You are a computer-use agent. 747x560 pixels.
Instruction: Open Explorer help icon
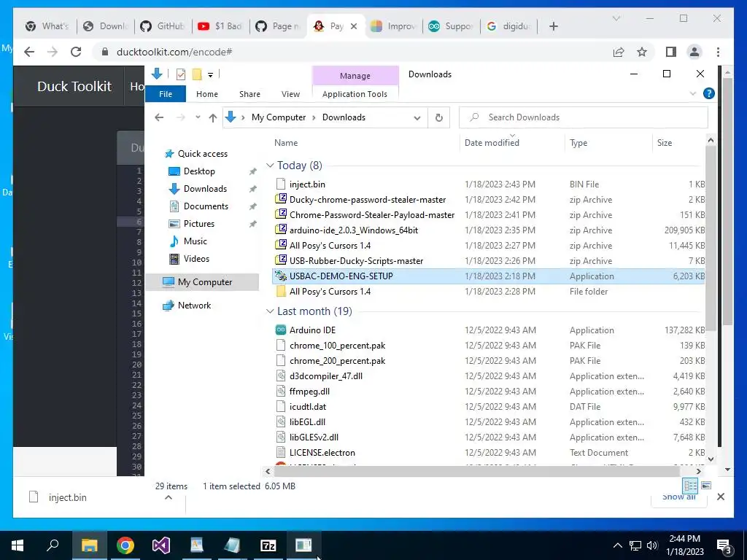pos(708,93)
